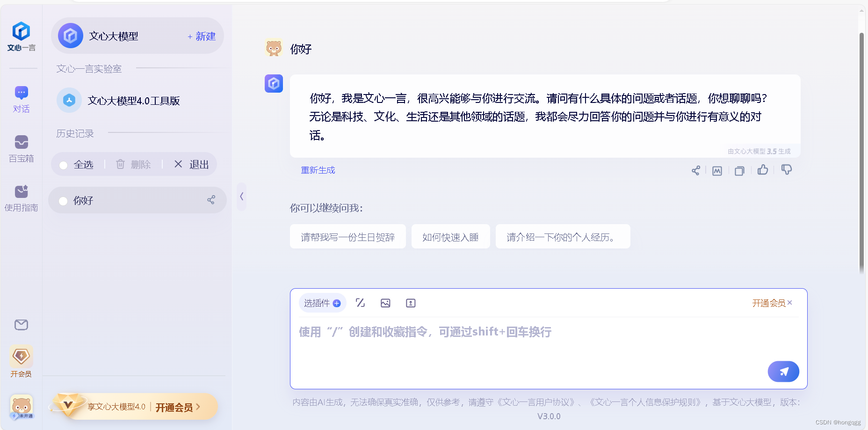This screenshot has height=430, width=868.
Task: Click the 开通会员 text link in input box
Action: click(x=768, y=303)
